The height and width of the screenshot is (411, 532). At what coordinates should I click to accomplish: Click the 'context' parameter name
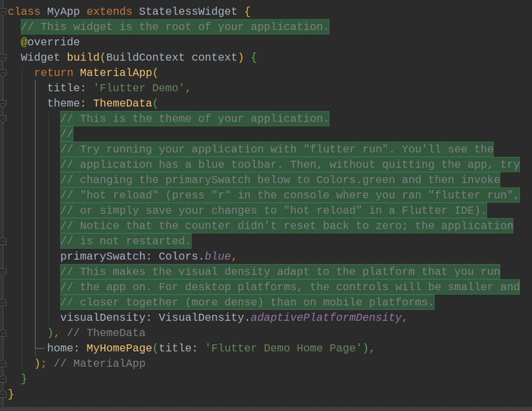[x=214, y=57]
